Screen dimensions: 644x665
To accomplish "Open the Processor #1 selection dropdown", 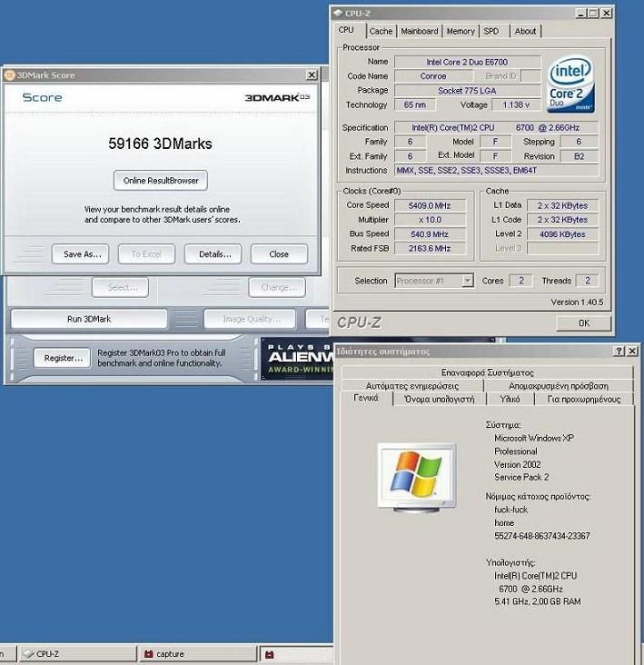I will point(468,281).
